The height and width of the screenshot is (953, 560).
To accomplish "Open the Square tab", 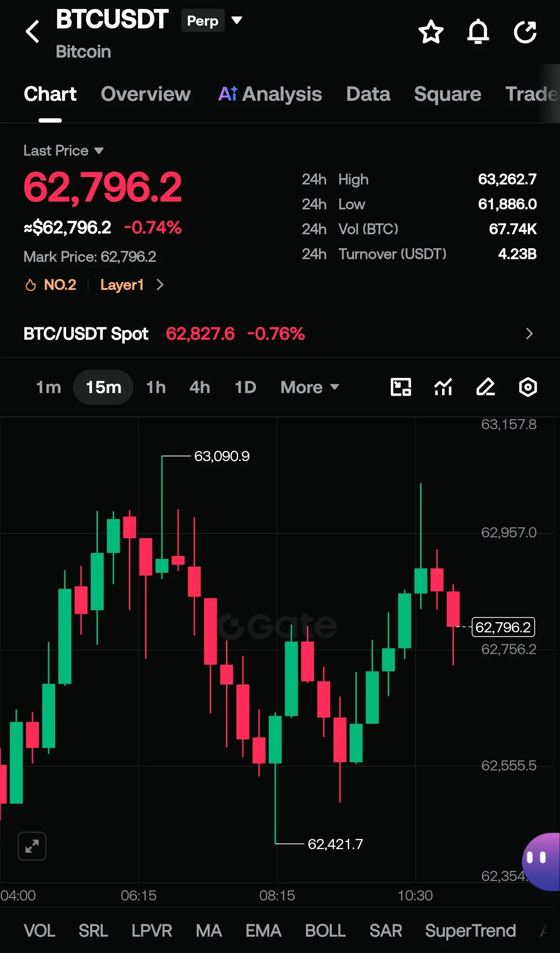I will 448,94.
